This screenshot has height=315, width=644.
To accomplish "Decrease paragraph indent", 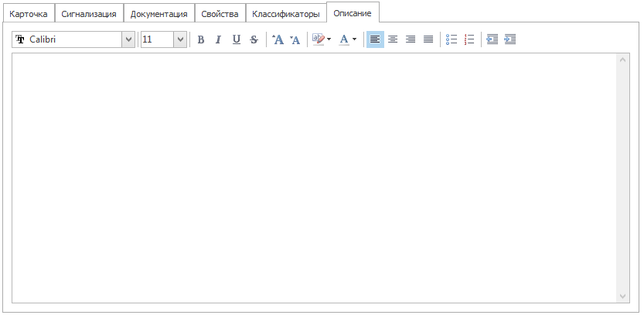I will [492, 39].
